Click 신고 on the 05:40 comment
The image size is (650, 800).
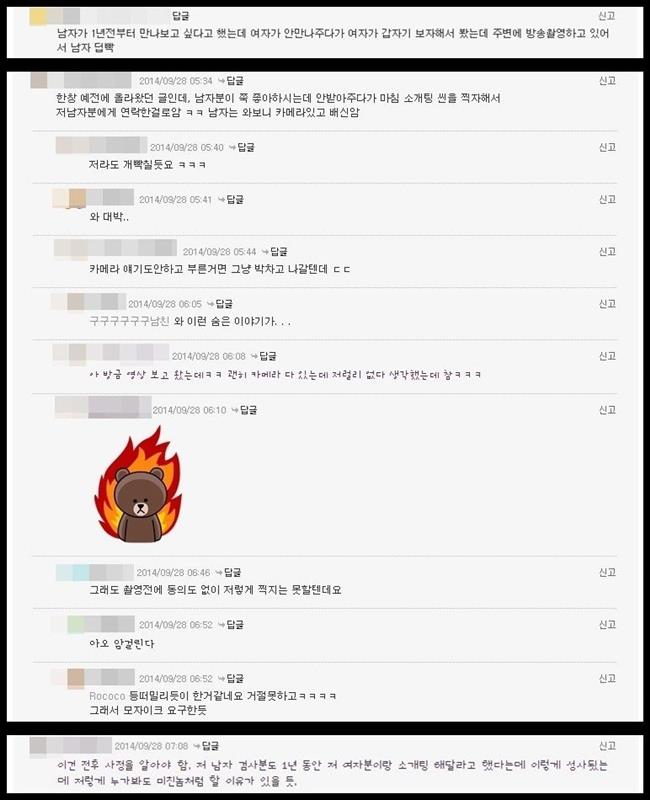(x=607, y=147)
